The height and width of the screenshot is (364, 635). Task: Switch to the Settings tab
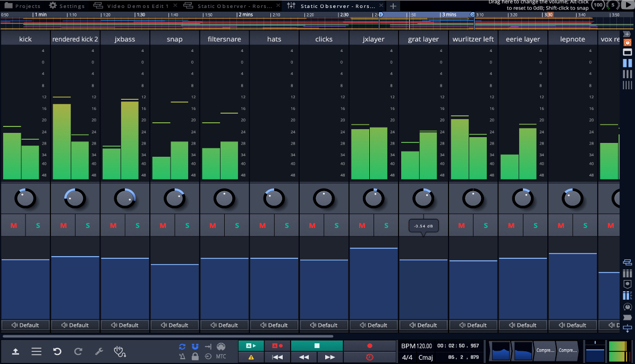pyautogui.click(x=67, y=6)
